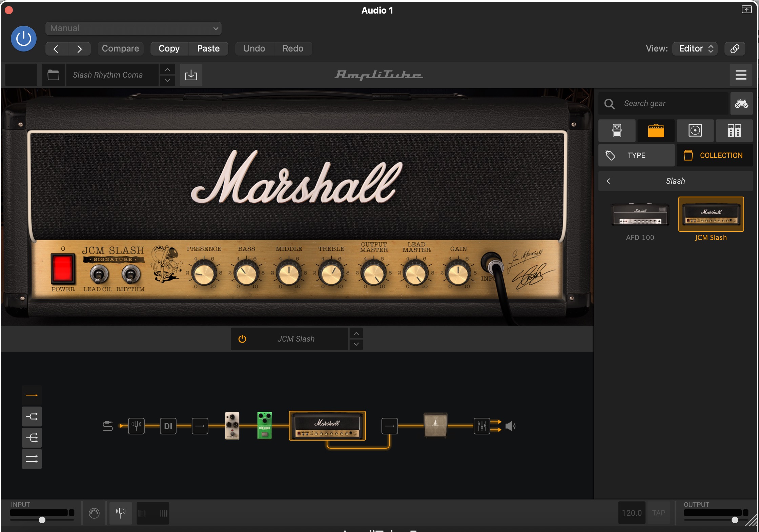This screenshot has width=759, height=532.
Task: Select the JCM Slash amp thumbnail
Action: coord(711,214)
